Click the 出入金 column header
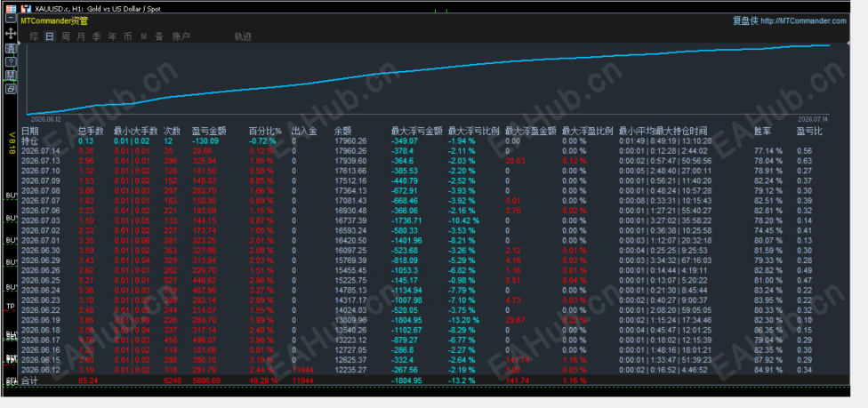Screen dimensions: 868x408 [304, 132]
